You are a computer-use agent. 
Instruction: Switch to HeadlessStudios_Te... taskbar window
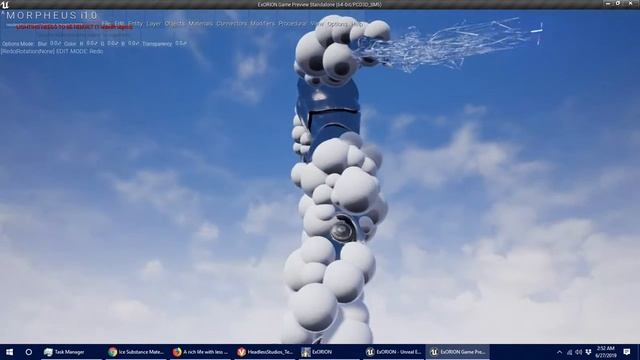pyautogui.click(x=265, y=352)
